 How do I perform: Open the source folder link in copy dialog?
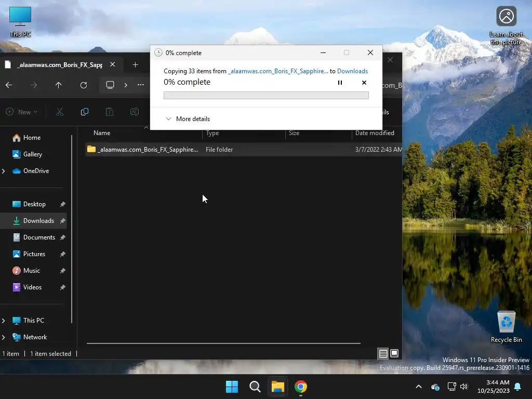tap(278, 71)
